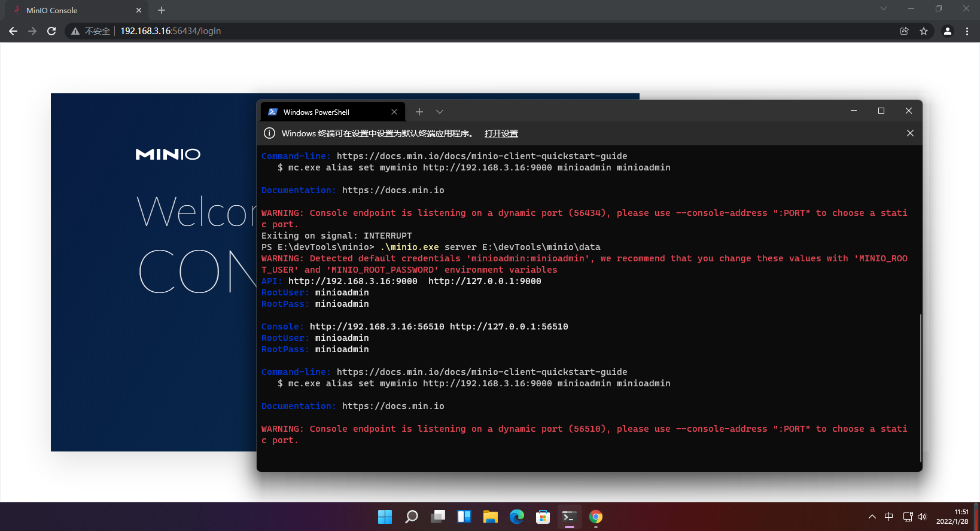
Task: Click the 'Exiting on signal: INTERRUPT' line
Action: [x=337, y=236]
